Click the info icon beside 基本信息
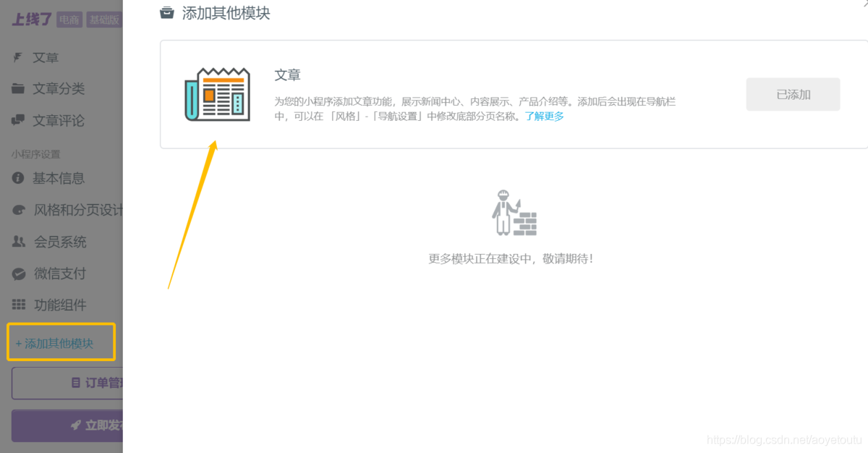Image resolution: width=868 pixels, height=453 pixels. pyautogui.click(x=17, y=178)
